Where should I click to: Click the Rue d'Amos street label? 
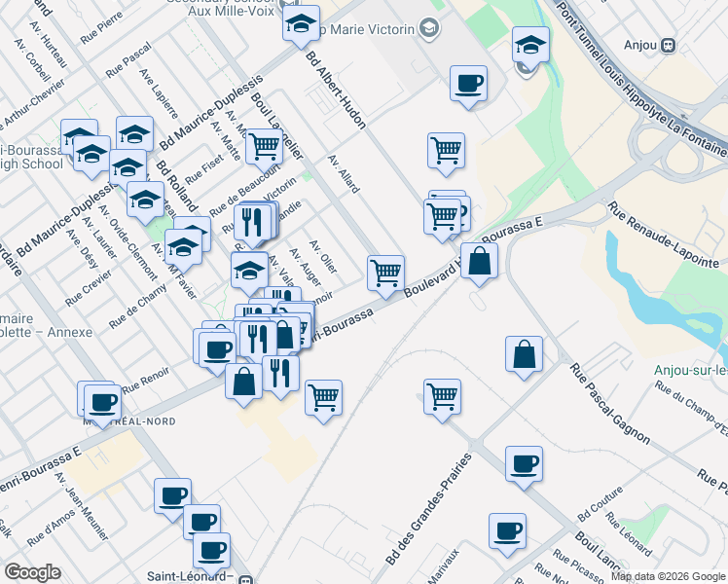pos(51,528)
